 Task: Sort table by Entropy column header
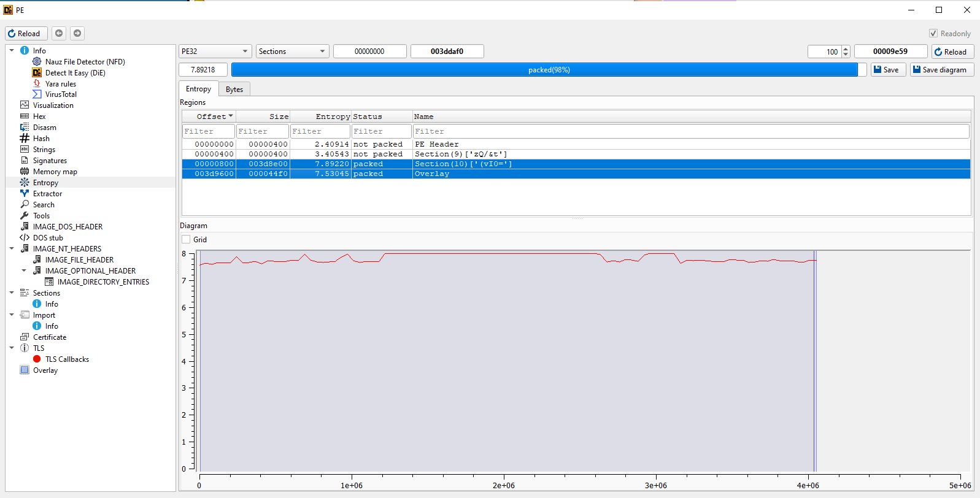click(x=321, y=117)
